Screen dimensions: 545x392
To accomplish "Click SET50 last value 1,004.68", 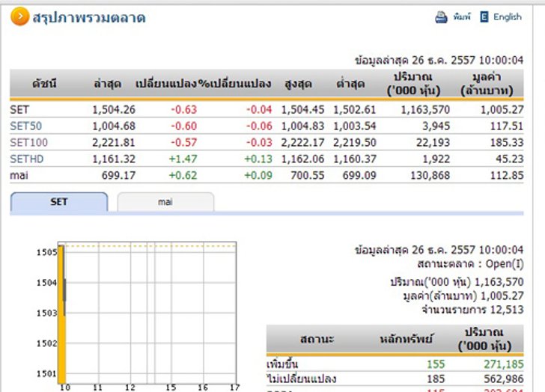I will tap(114, 126).
